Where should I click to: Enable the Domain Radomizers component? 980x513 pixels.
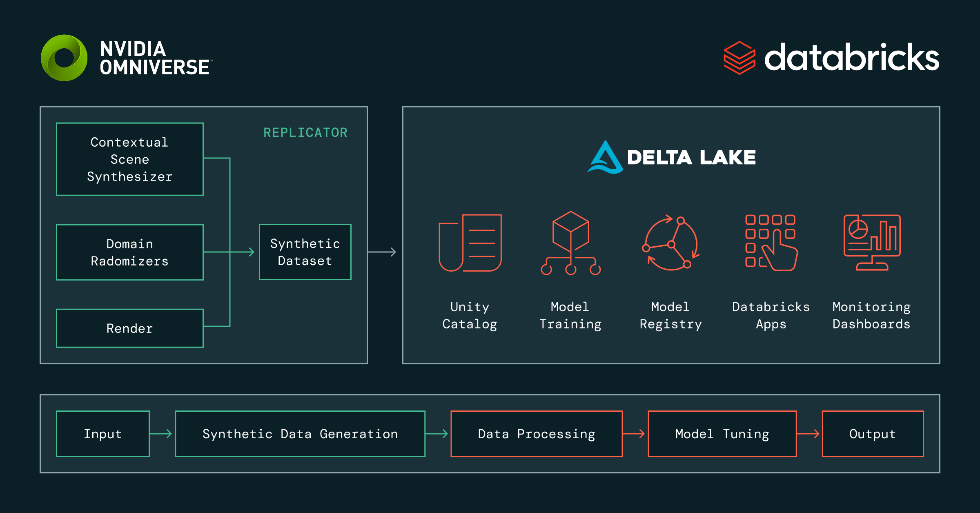tap(129, 252)
